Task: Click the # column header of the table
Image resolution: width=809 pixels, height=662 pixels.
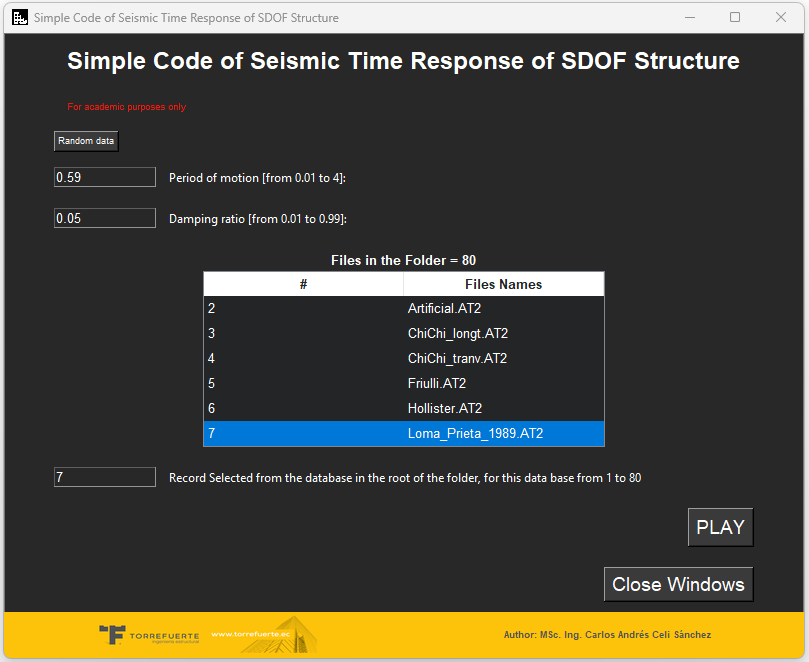Action: click(302, 283)
